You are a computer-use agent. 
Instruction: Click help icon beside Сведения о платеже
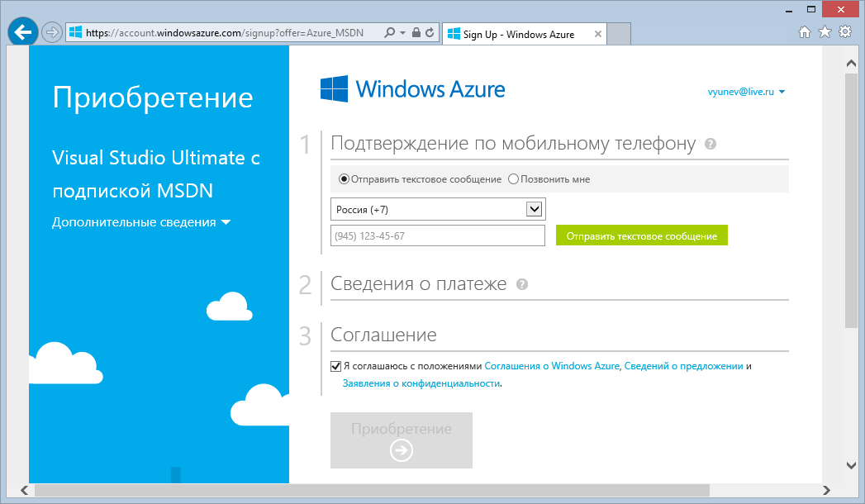[522, 284]
